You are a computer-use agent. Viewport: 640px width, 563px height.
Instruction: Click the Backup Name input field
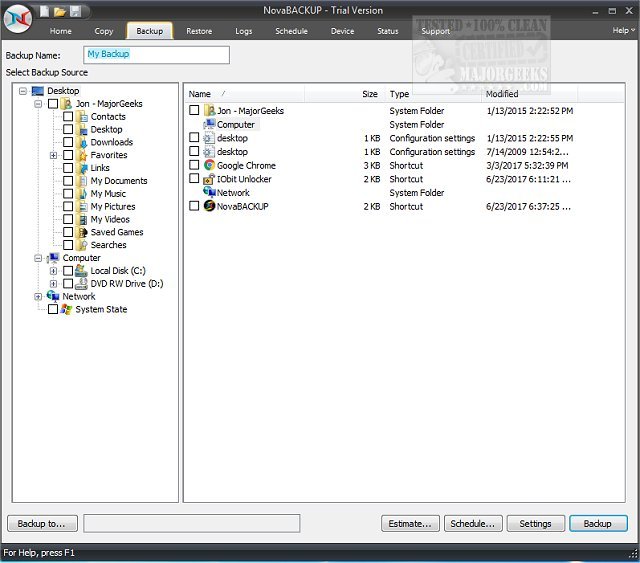click(156, 55)
